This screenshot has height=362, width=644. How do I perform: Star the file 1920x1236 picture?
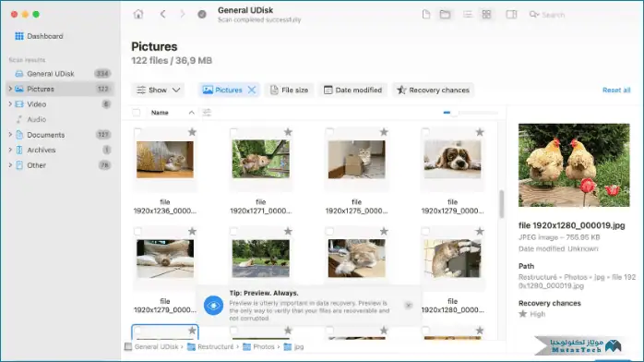click(192, 132)
